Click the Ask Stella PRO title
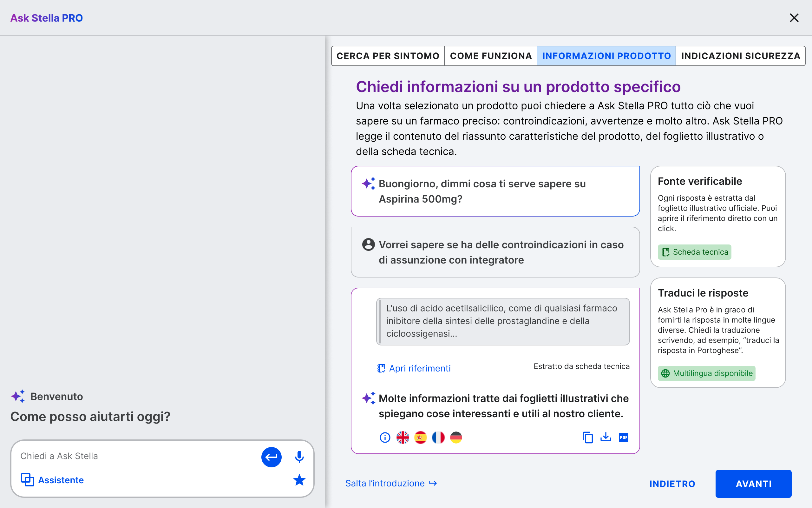The image size is (812, 508). pos(47,18)
